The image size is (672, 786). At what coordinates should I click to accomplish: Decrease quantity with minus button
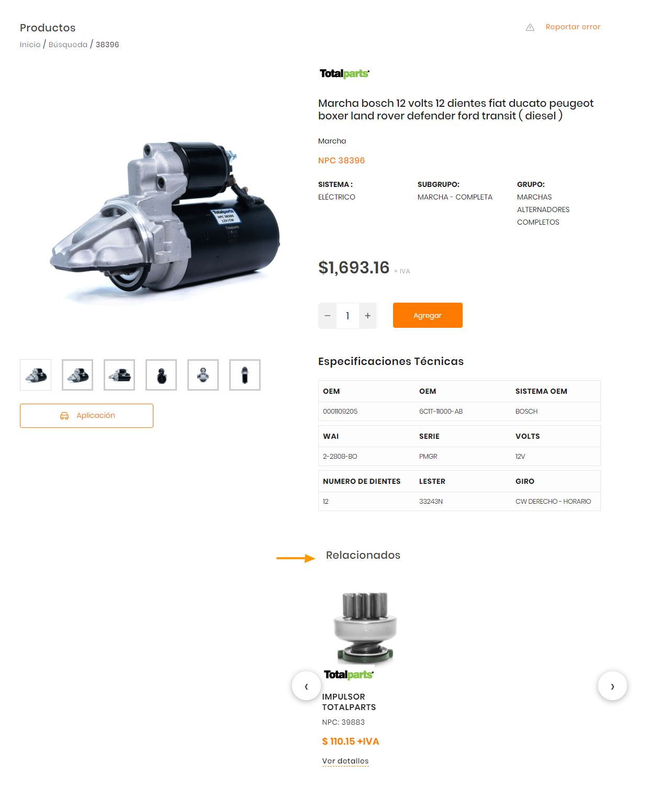pyautogui.click(x=327, y=316)
